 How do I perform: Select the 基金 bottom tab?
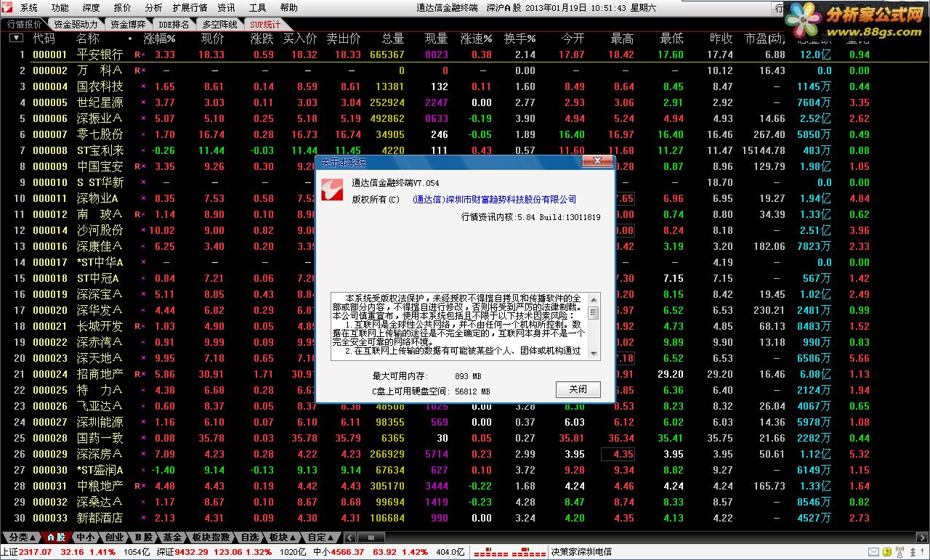pos(172,537)
